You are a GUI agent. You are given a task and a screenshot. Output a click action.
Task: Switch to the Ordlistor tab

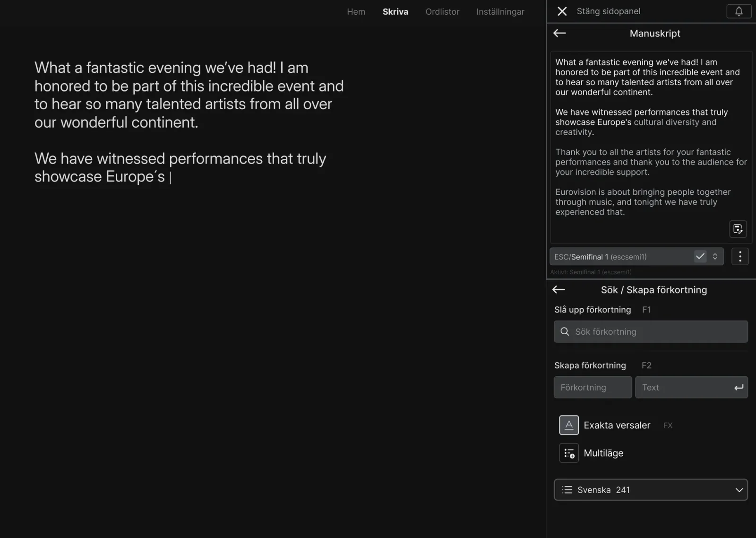tap(442, 12)
